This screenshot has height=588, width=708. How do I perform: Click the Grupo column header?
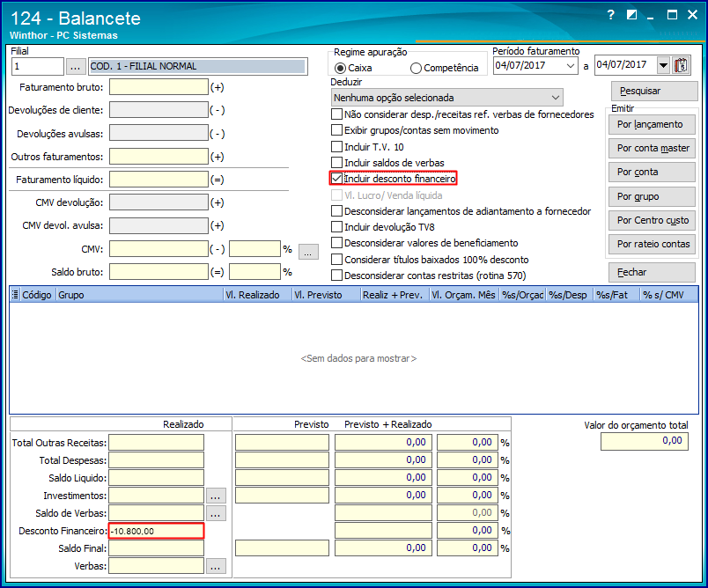[x=139, y=295]
